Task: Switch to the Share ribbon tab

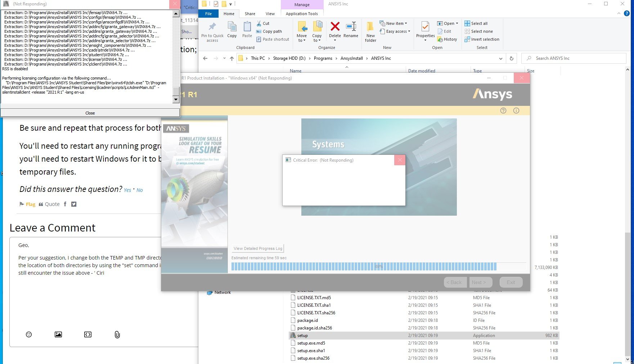Action: click(x=250, y=14)
